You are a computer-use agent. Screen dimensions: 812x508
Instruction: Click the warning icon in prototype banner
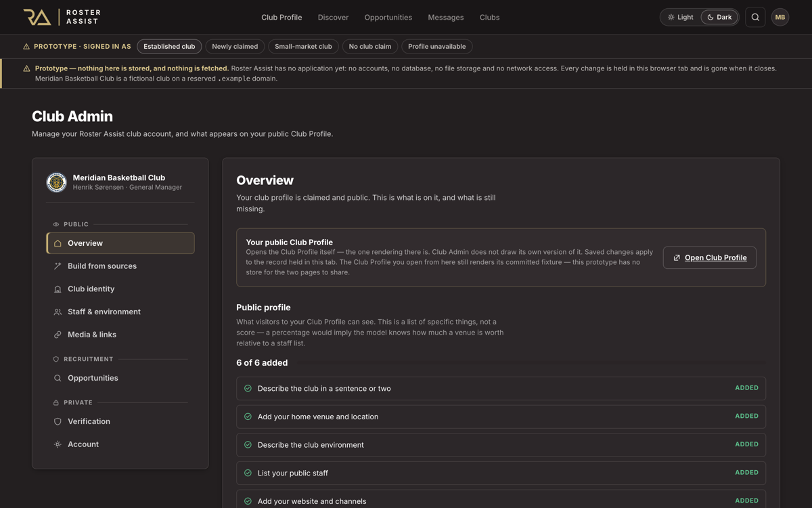click(x=26, y=68)
